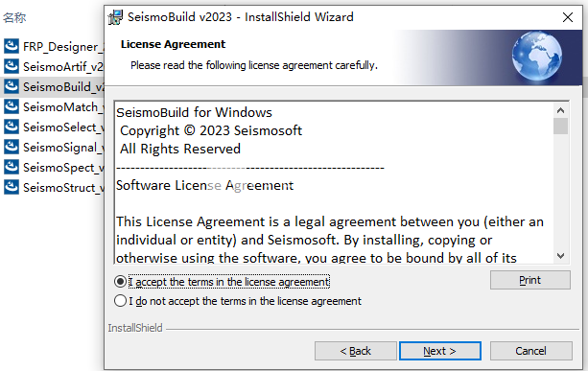The width and height of the screenshot is (588, 371).
Task: Click the SeismoArtif installer icon
Action: coord(12,66)
